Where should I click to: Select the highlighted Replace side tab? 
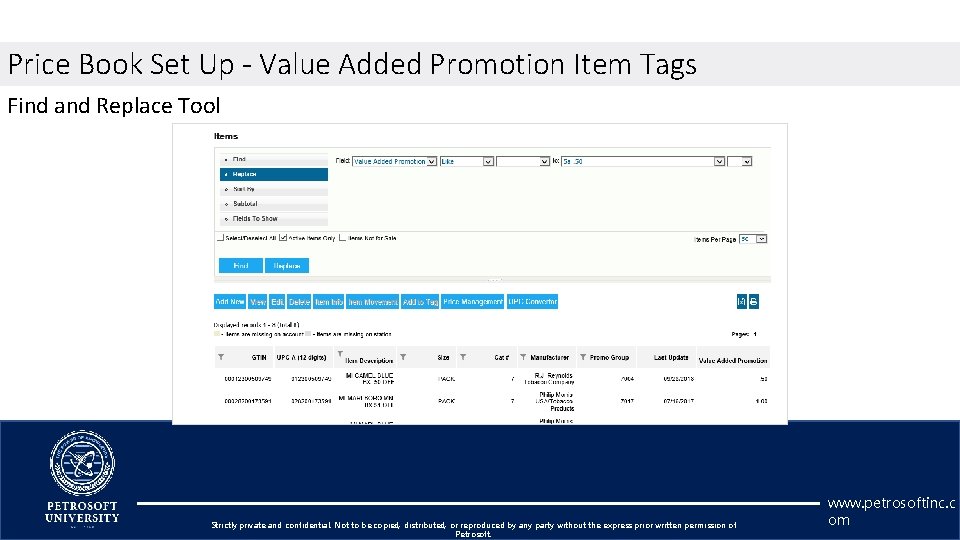click(274, 174)
